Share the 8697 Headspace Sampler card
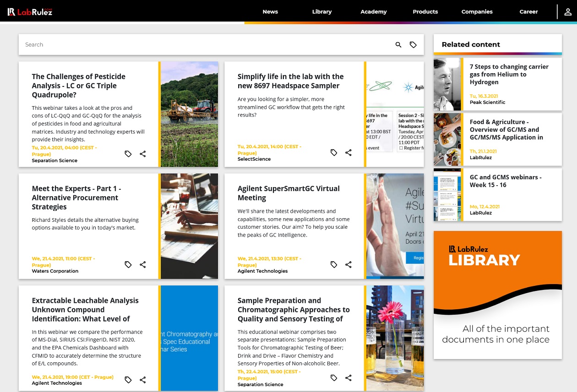This screenshot has width=577, height=392. [x=348, y=152]
